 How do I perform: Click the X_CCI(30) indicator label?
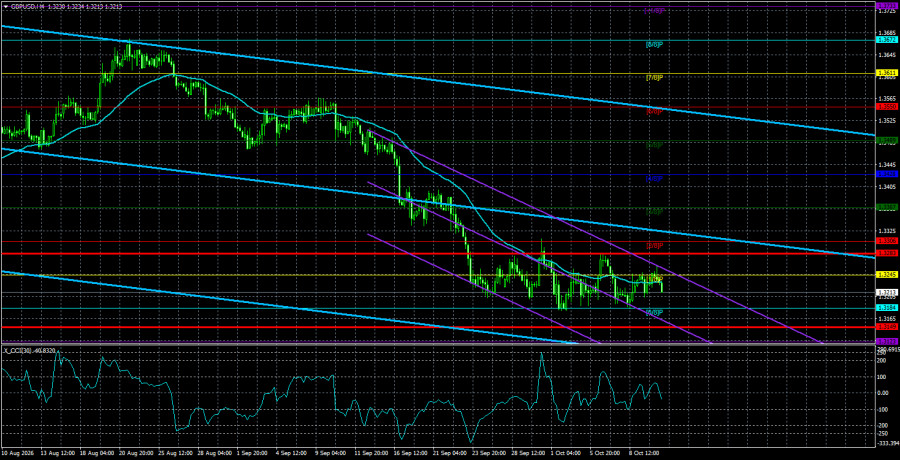pos(17,350)
